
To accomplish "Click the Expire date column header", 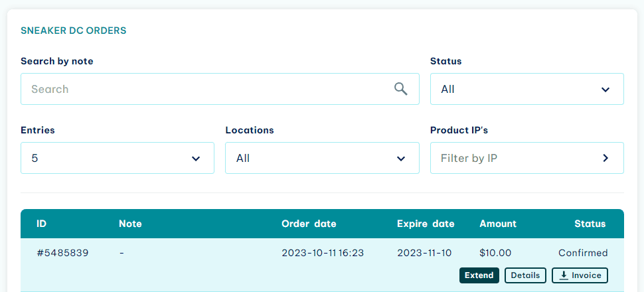I will (426, 224).
